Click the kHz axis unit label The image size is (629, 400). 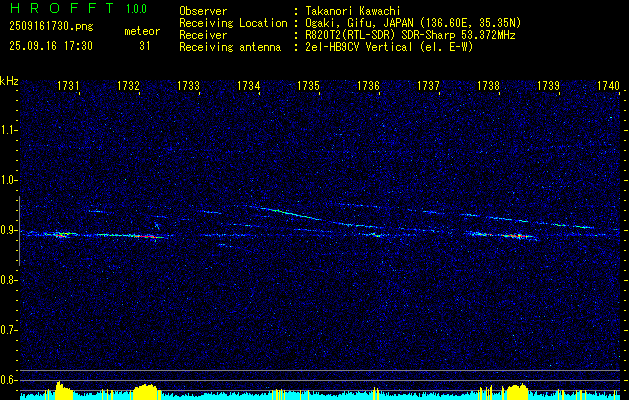(x=9, y=81)
